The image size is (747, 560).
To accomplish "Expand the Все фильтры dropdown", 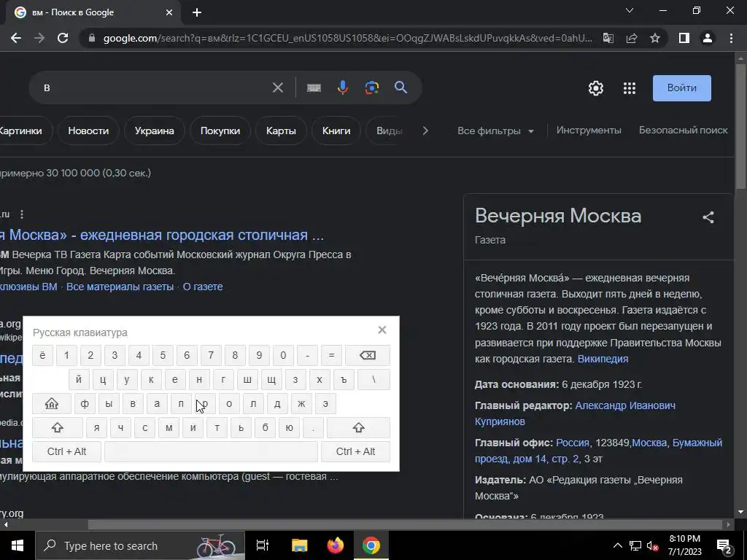I will tap(495, 131).
